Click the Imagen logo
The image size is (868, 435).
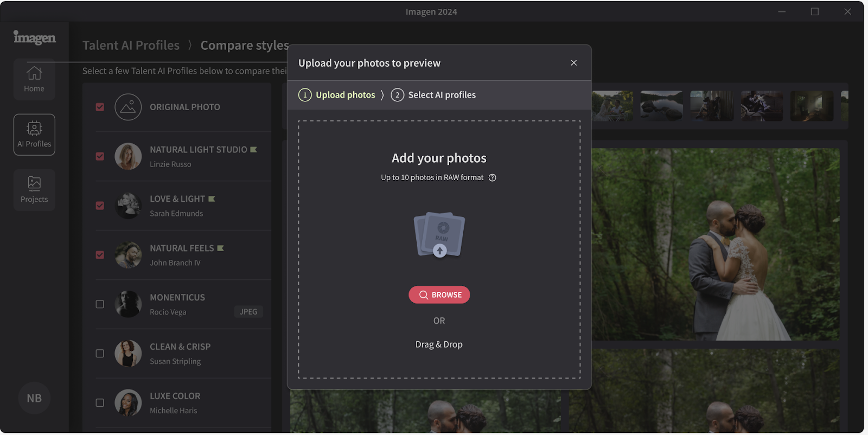(x=35, y=37)
